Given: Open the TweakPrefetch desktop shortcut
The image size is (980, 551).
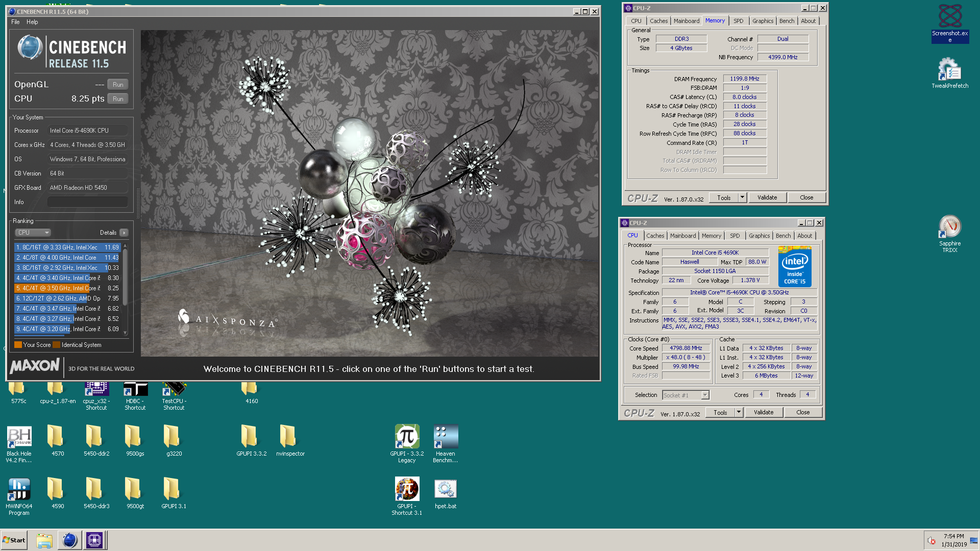Looking at the screenshot, I should click(x=950, y=72).
